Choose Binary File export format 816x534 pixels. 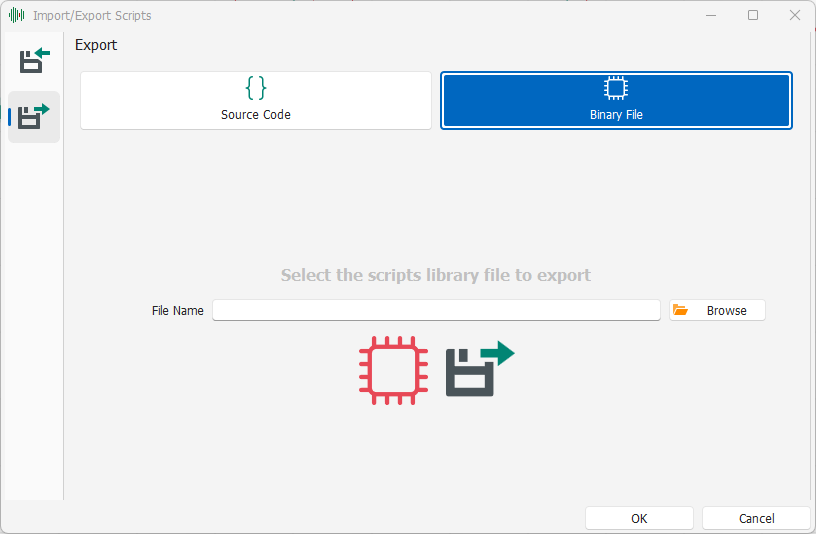tap(616, 100)
